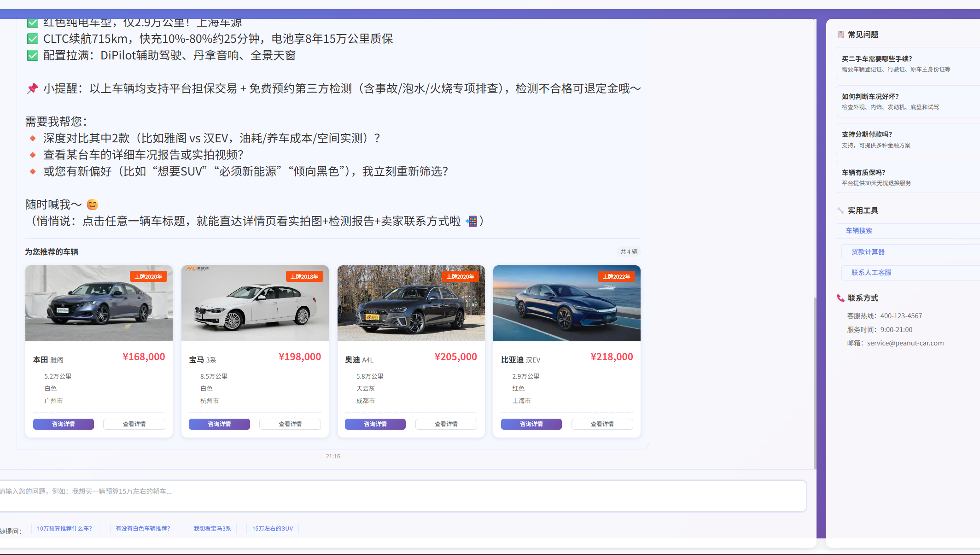Click the pushpin icon before 小提醒
The image size is (980, 555).
point(32,88)
